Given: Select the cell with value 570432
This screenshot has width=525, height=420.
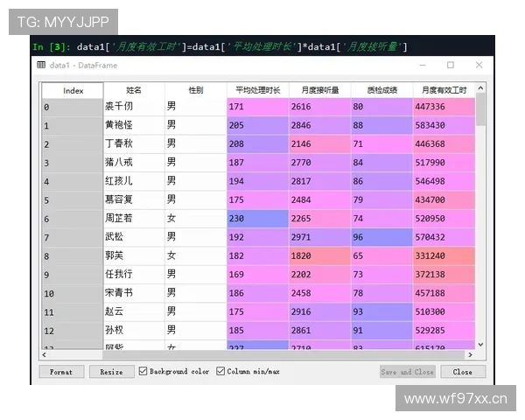Looking at the screenshot, I should (444, 237).
